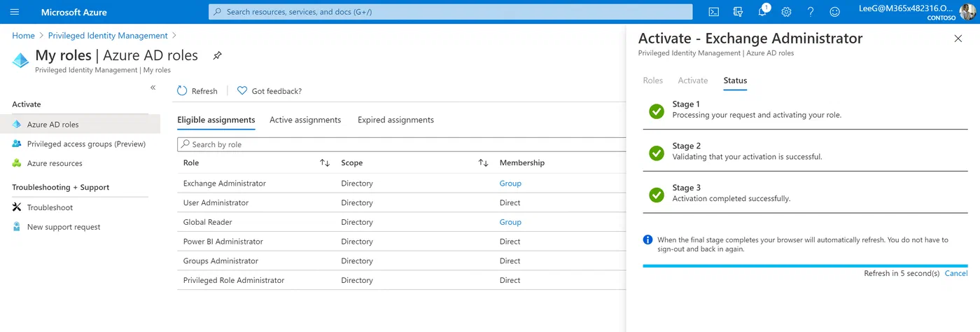Select the Privileged Role Administrator role
The height and width of the screenshot is (332, 980).
[x=234, y=280]
